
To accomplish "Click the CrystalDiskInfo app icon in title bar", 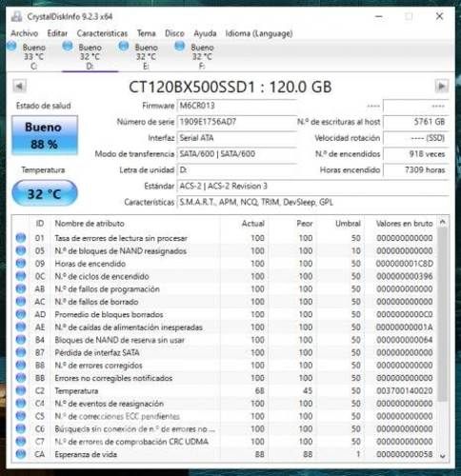I will point(16,16).
